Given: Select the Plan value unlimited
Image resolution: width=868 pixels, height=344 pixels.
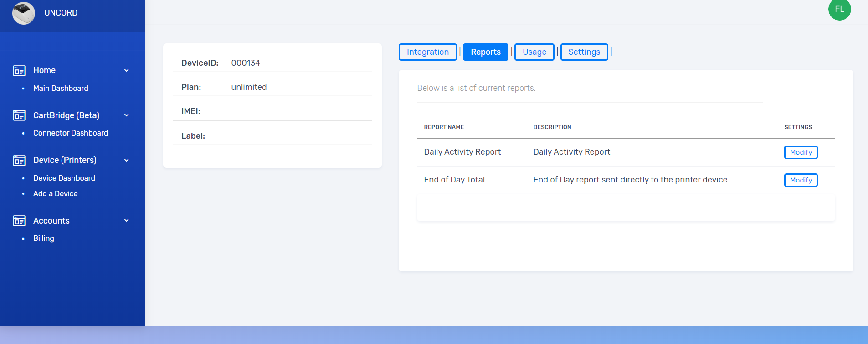Looking at the screenshot, I should click(x=249, y=87).
